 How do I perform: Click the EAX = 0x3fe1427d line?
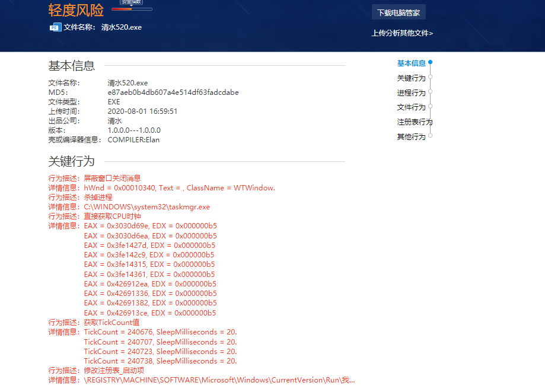click(x=149, y=246)
